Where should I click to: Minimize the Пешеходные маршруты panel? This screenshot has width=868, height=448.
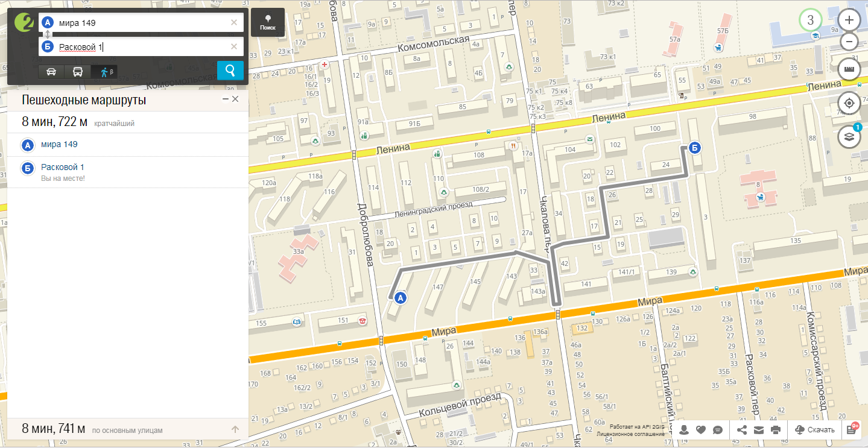tap(225, 99)
